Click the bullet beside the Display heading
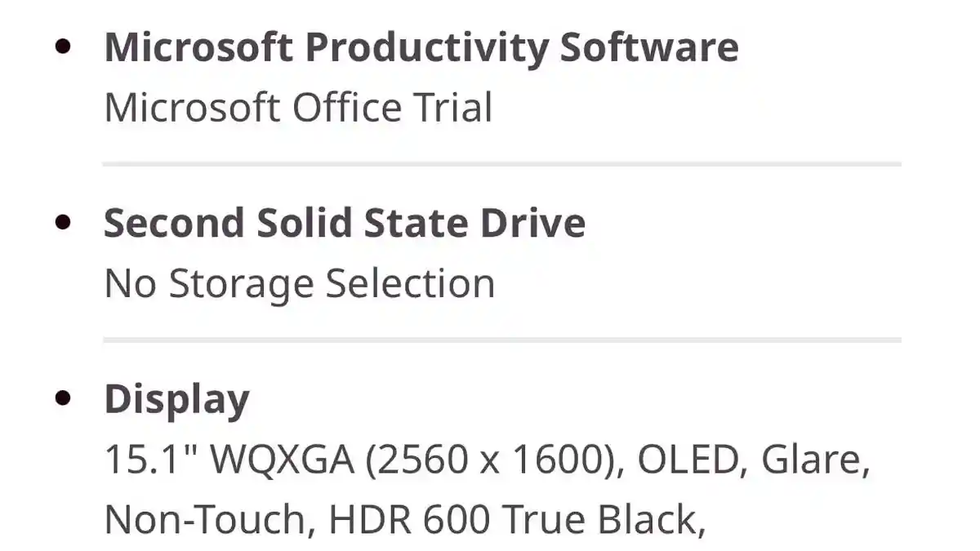This screenshot has width=980, height=551. (x=63, y=398)
